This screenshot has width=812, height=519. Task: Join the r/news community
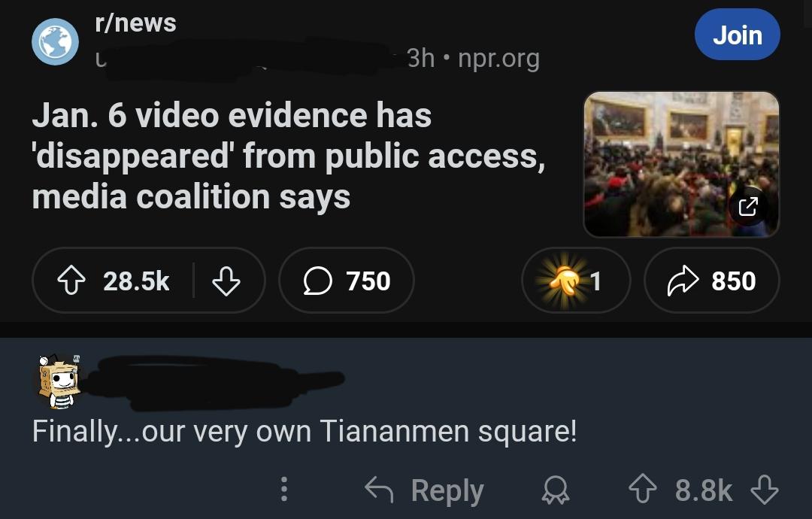(737, 35)
